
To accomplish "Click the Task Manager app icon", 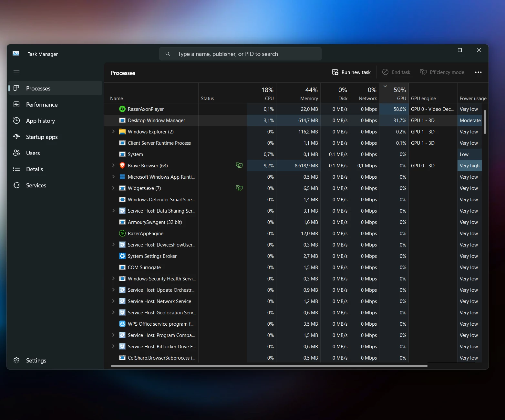I will (x=16, y=54).
